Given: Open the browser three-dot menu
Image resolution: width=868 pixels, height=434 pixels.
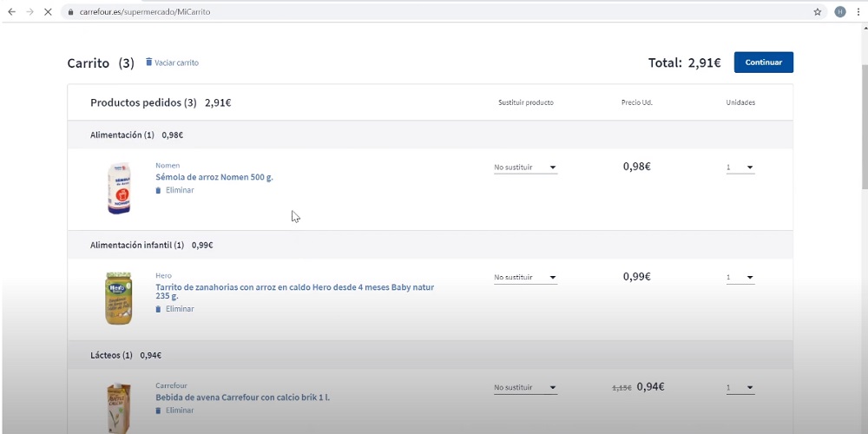Looking at the screenshot, I should pos(858,12).
